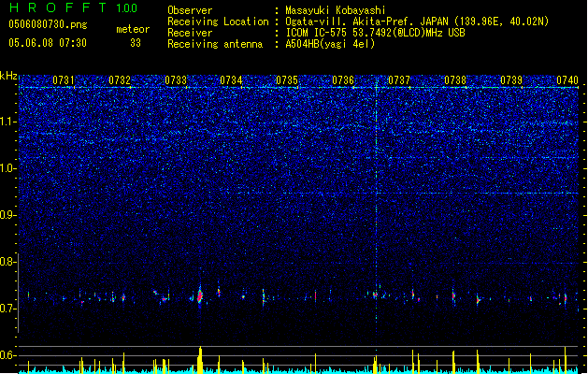588x374 pixels.
Task: Click the 0.7 kHz axis label
Action: [8, 309]
